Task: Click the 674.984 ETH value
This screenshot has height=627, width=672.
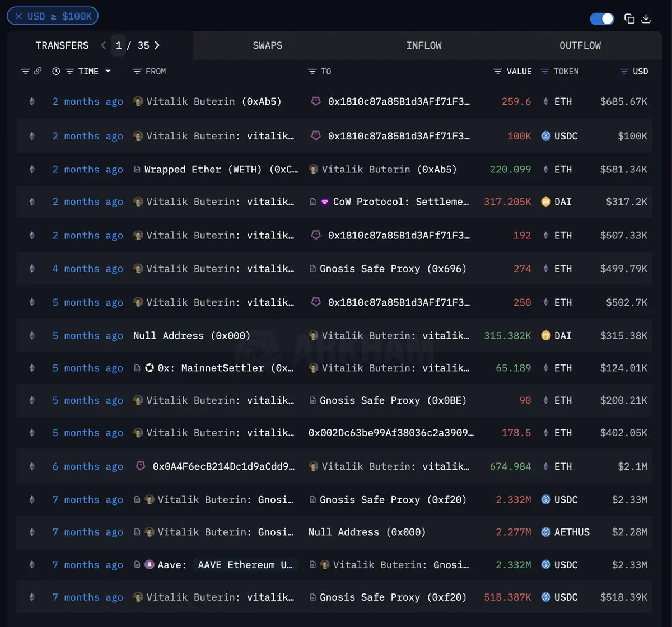Action: point(510,466)
